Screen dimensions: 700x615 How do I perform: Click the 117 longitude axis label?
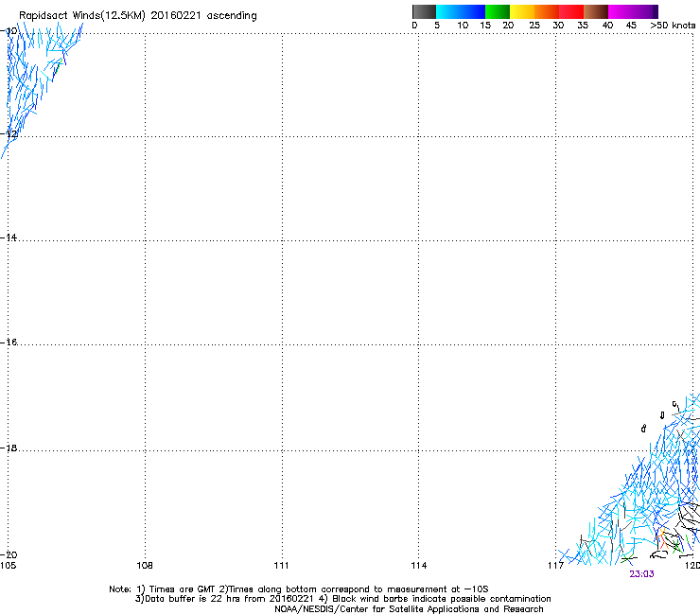[556, 566]
